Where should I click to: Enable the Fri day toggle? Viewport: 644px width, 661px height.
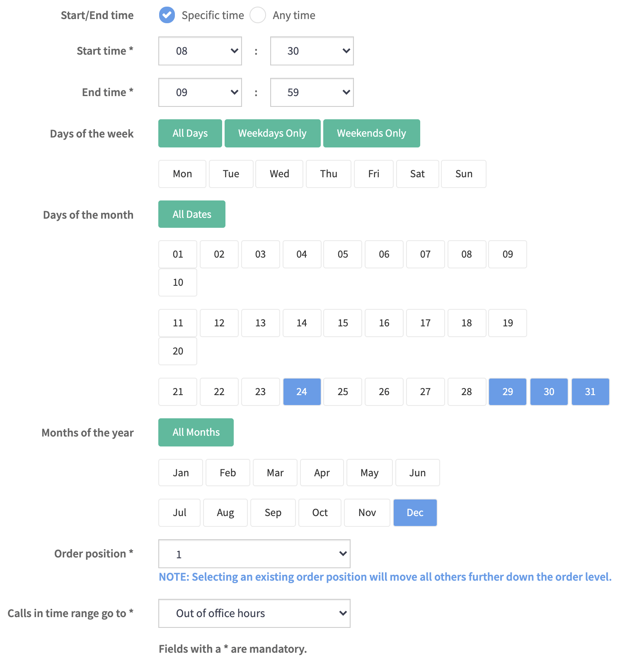point(373,174)
